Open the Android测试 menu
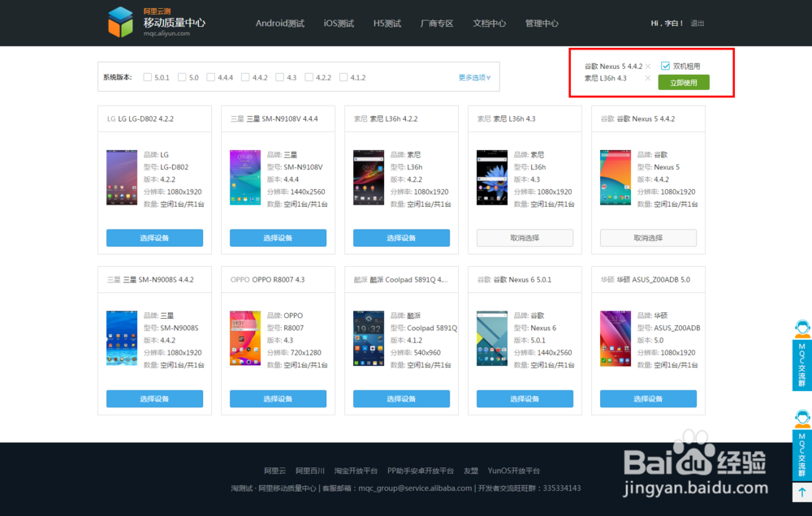The width and height of the screenshot is (812, 516). tap(280, 24)
